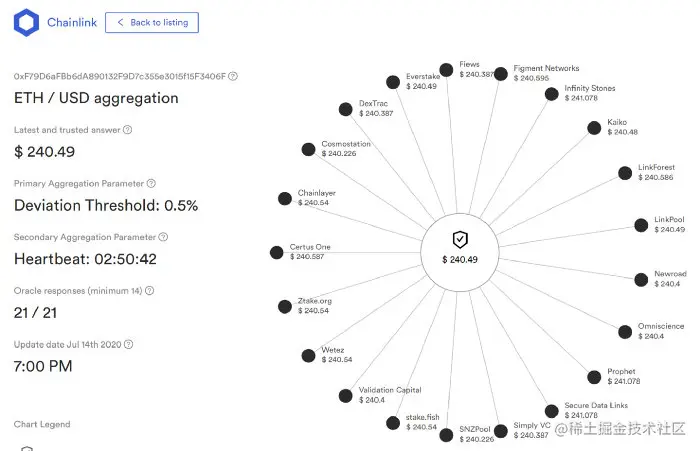Click the Chainlink brand name text
Screen dimensions: 700x451
point(72,22)
